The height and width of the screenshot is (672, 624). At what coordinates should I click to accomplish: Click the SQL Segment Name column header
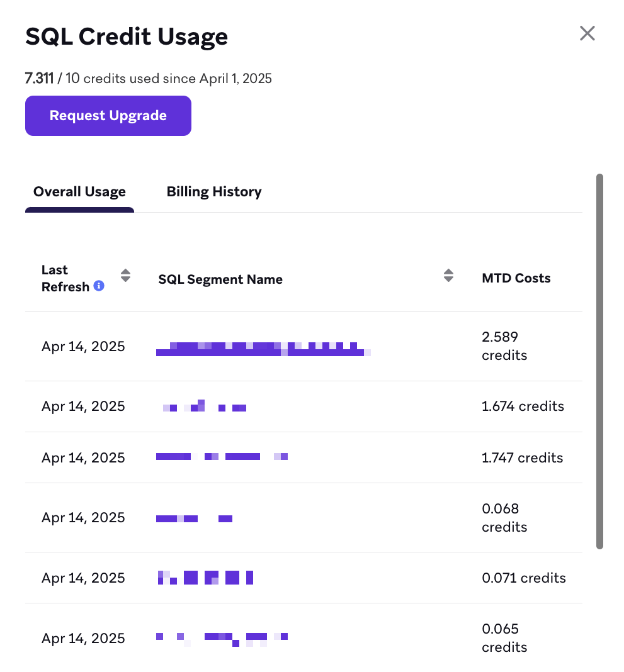coord(220,279)
